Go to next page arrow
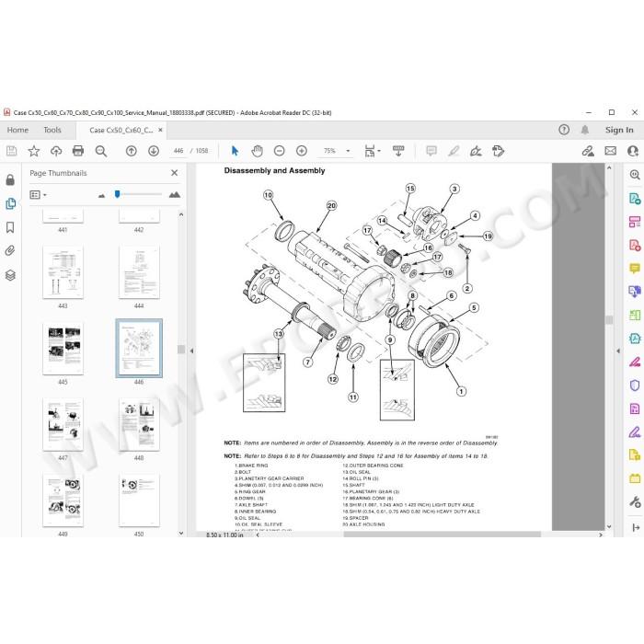The height and width of the screenshot is (644, 644). [x=154, y=151]
